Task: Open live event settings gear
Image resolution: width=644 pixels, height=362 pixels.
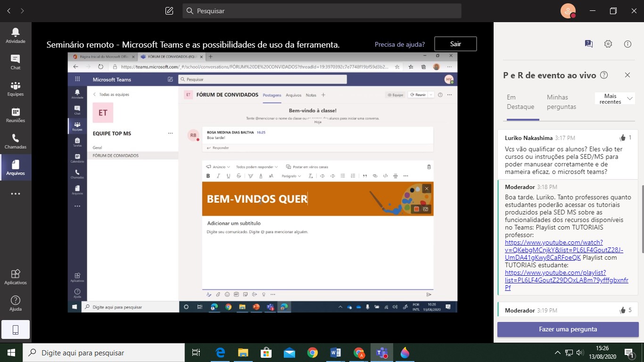Action: point(608,44)
